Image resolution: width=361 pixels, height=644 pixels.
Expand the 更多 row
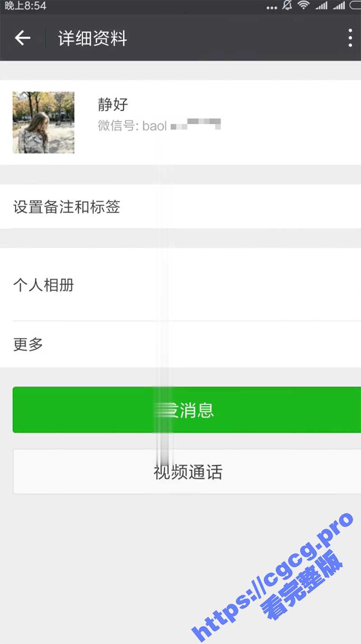coord(180,345)
